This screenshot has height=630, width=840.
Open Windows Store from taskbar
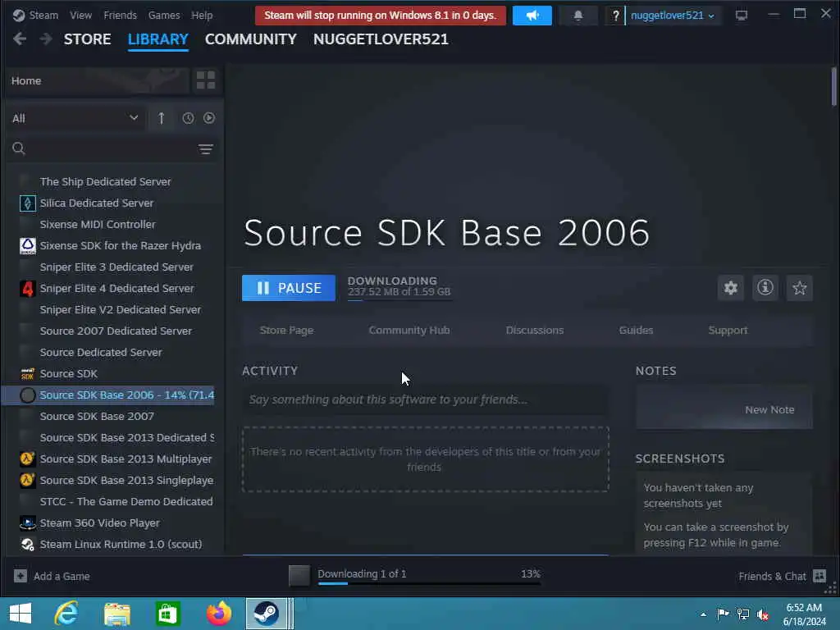(x=167, y=614)
